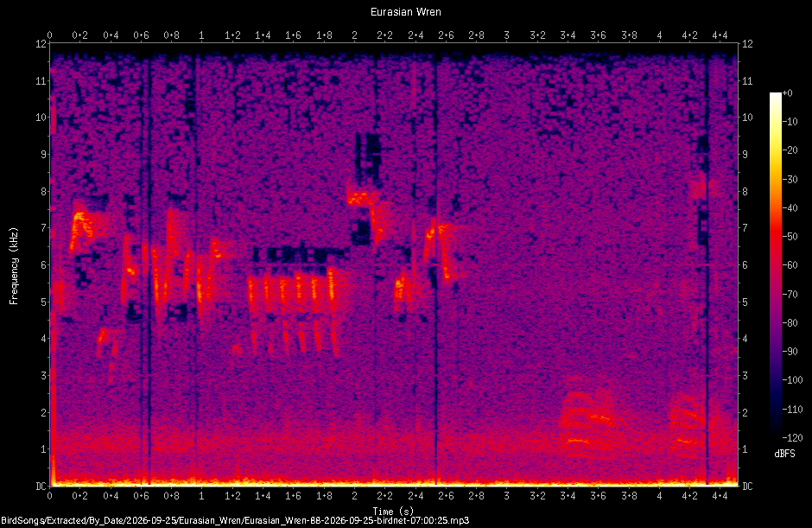Click the "-120" color scale label
812x528 pixels.
792,438
